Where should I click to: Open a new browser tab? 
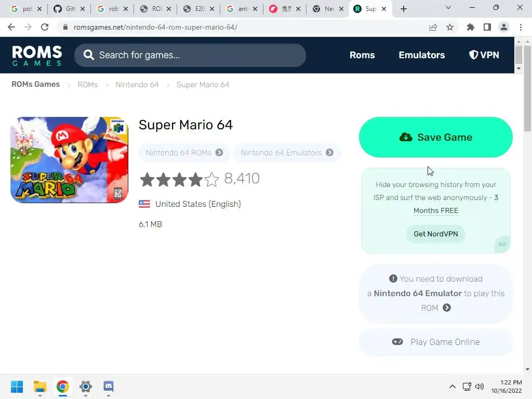point(403,9)
